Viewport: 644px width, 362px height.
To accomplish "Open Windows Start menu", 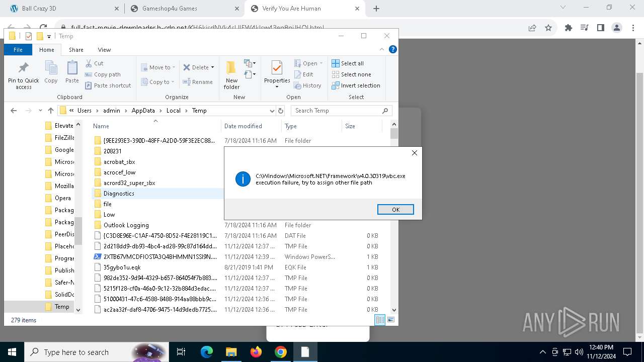I will [x=12, y=352].
